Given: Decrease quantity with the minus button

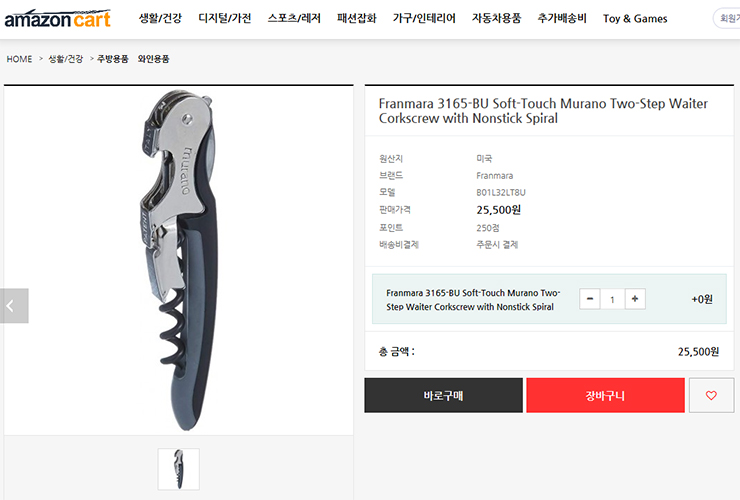Looking at the screenshot, I should click(589, 299).
